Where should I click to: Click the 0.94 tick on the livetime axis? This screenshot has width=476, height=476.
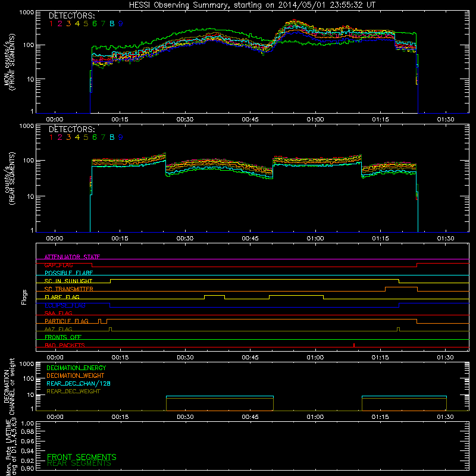pyautogui.click(x=27, y=450)
